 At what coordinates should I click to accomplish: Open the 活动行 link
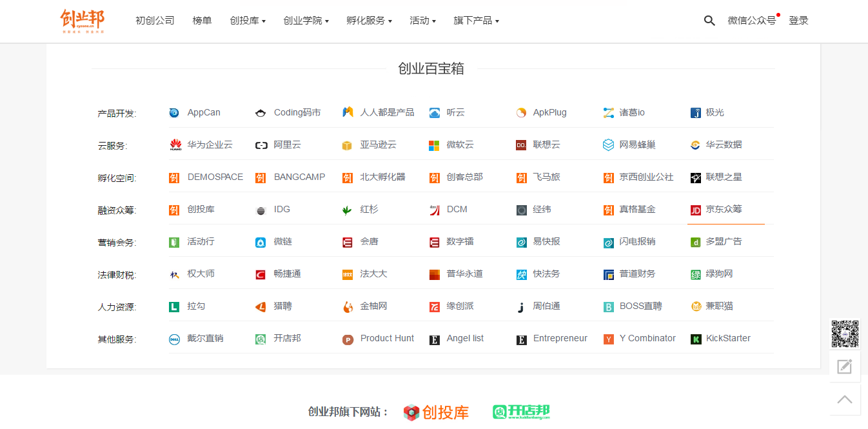[x=201, y=241]
